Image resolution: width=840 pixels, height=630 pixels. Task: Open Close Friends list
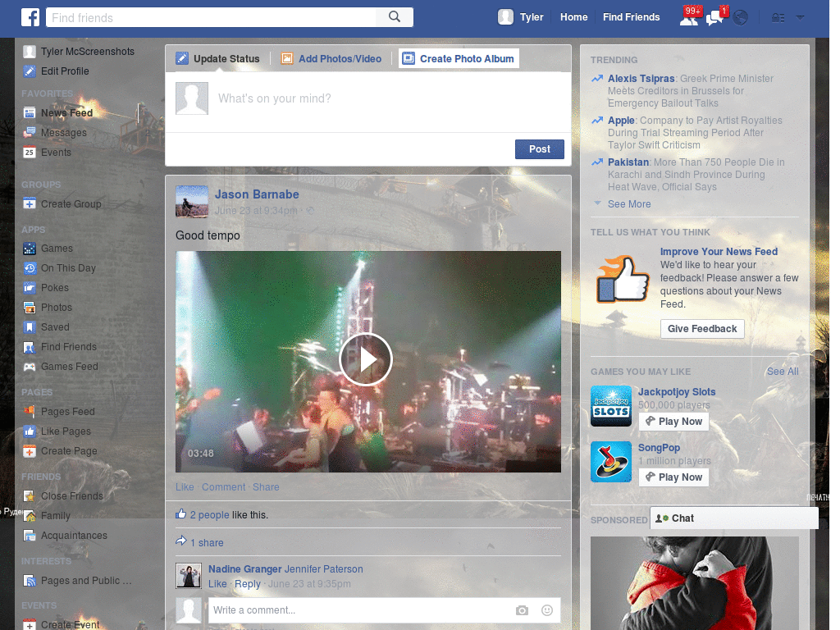[x=63, y=496]
